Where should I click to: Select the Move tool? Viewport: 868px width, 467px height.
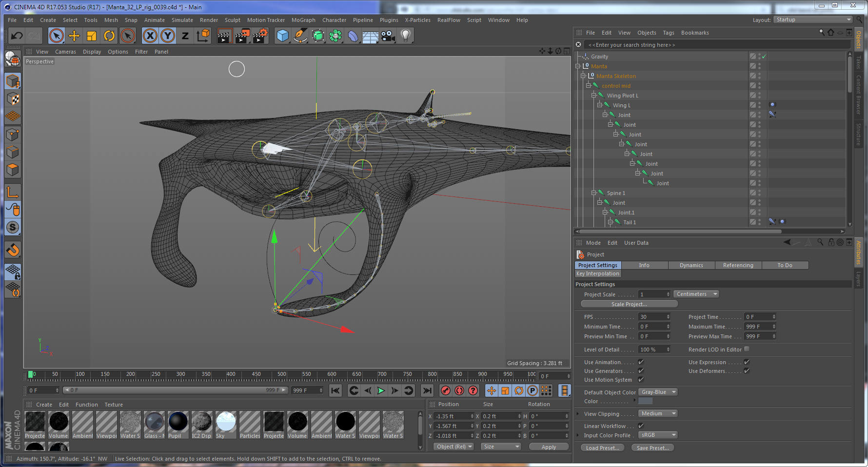74,36
